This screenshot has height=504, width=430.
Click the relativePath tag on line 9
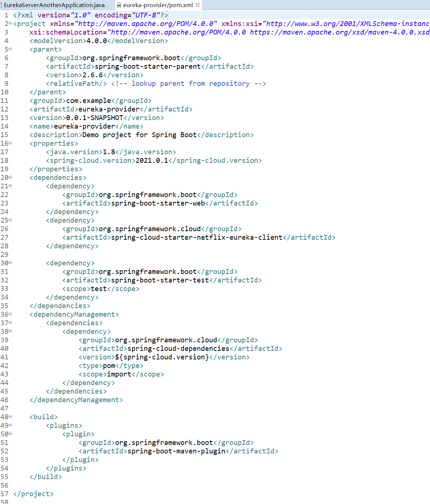(x=76, y=84)
